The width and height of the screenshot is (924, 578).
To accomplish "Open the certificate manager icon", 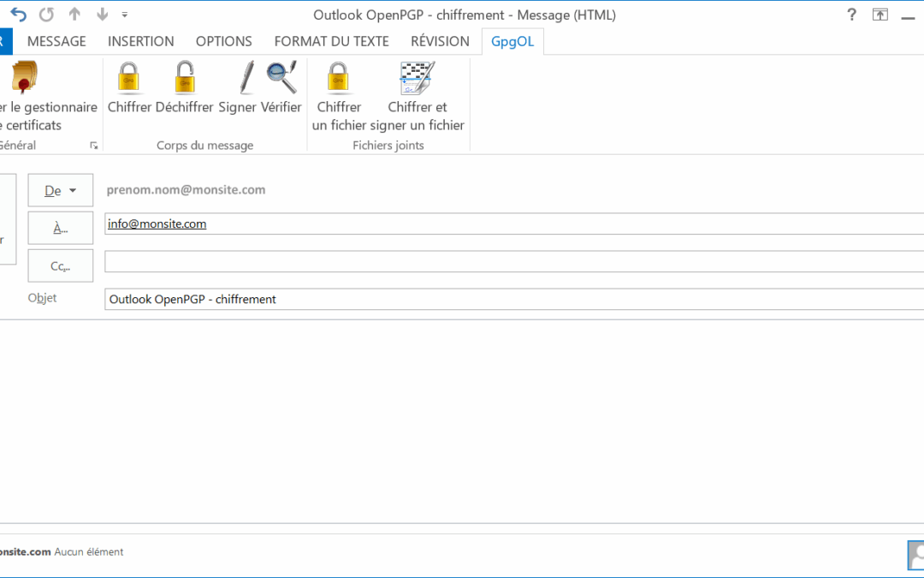I will pos(25,77).
